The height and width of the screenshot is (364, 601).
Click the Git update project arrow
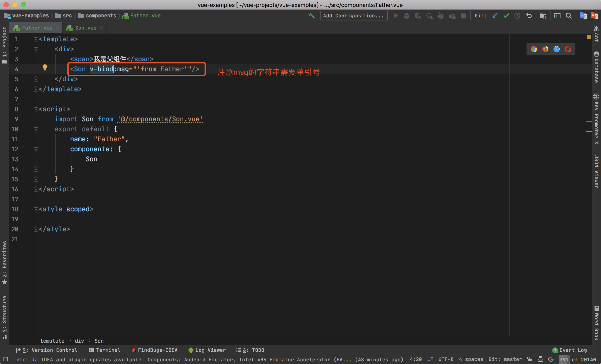pyautogui.click(x=495, y=16)
